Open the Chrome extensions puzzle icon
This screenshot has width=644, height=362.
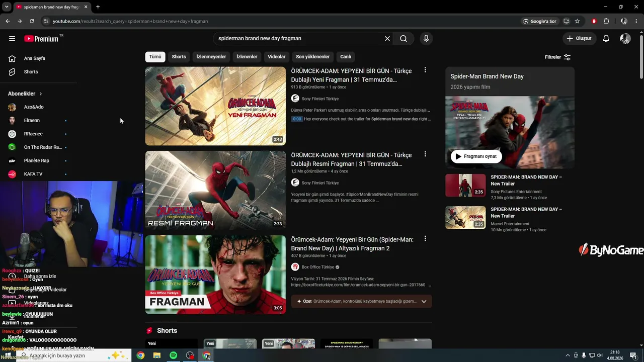click(x=606, y=21)
